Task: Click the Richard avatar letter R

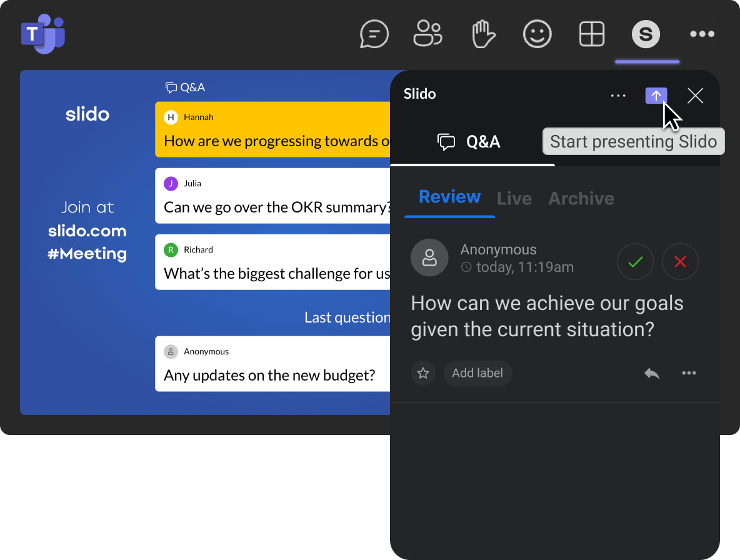Action: (171, 250)
